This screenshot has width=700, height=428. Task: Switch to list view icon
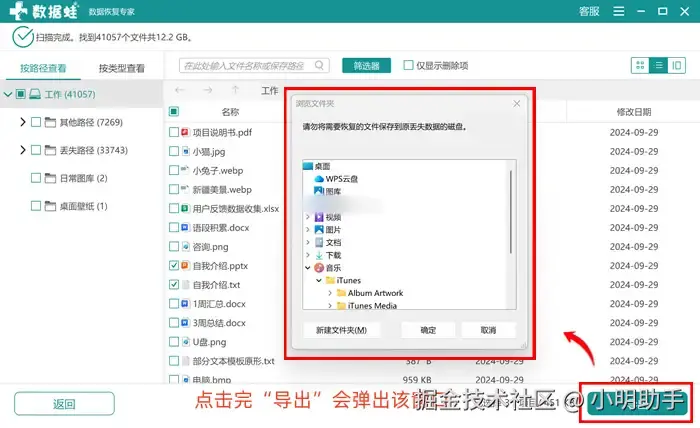658,66
